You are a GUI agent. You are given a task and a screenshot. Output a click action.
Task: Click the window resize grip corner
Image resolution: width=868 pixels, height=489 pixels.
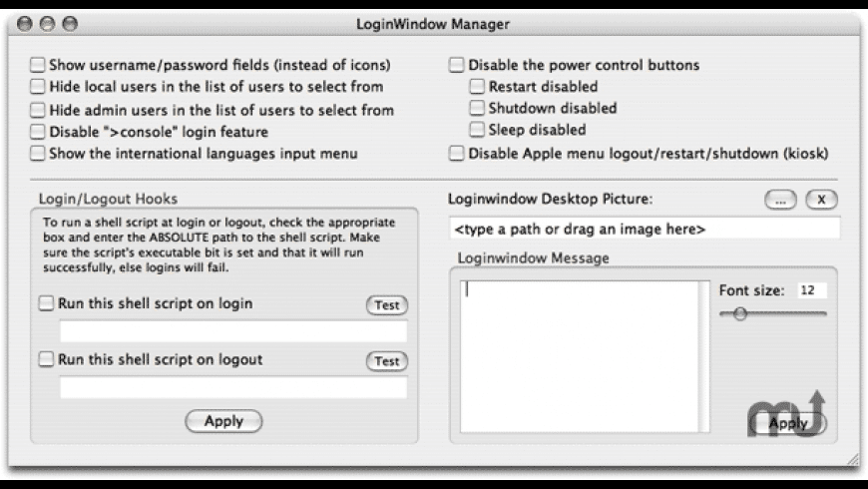click(x=852, y=458)
